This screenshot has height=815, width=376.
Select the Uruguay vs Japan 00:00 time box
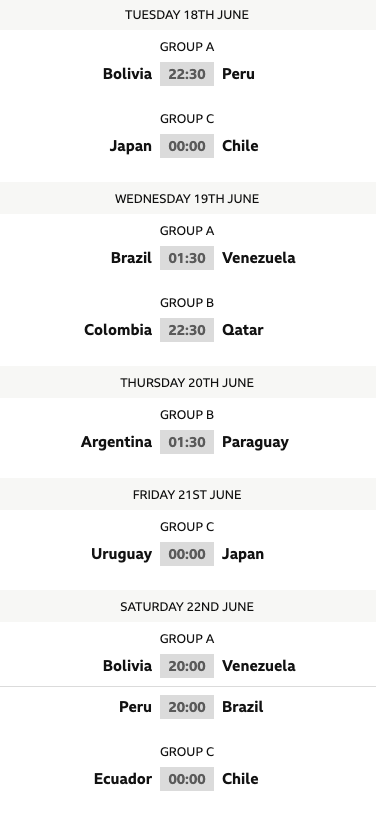187,554
